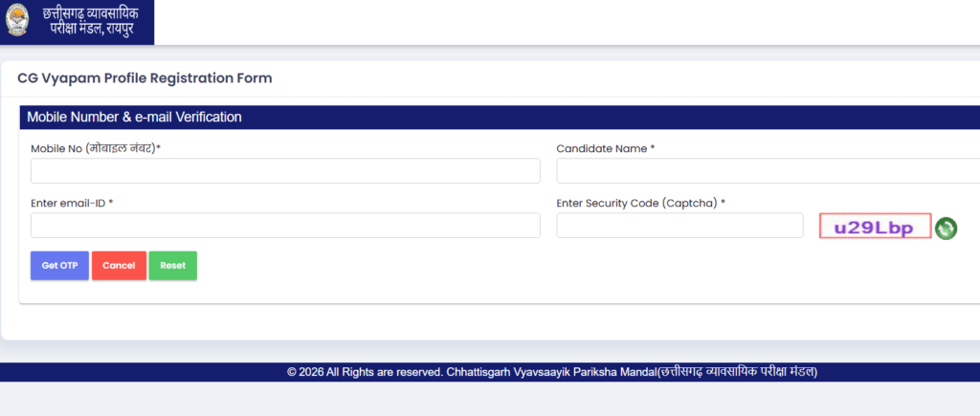Screen dimensions: 980x416
Task: Click the u29Lbp captcha image
Action: tap(875, 227)
